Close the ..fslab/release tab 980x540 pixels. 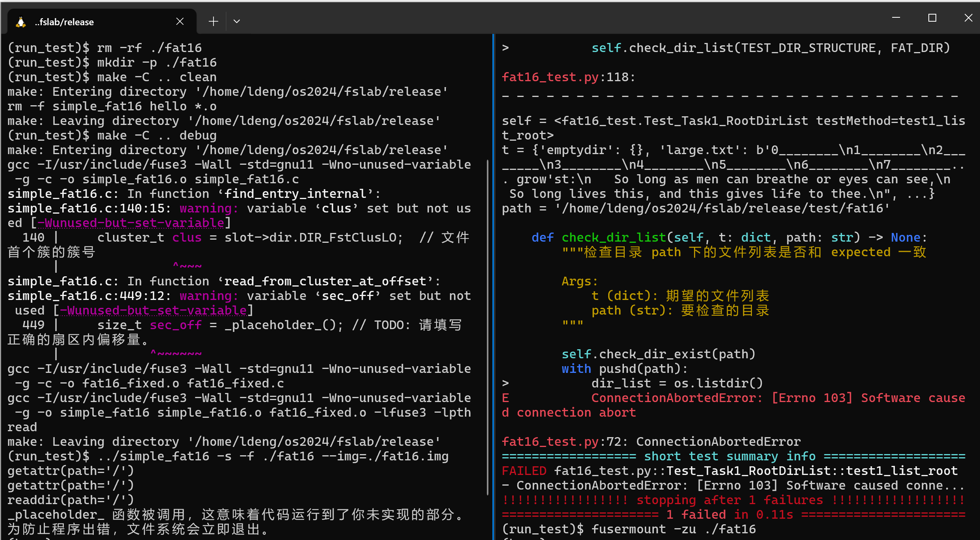tap(180, 21)
